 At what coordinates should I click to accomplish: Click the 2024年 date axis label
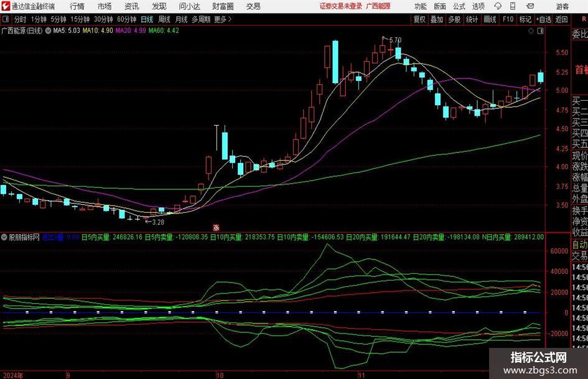pos(12,375)
